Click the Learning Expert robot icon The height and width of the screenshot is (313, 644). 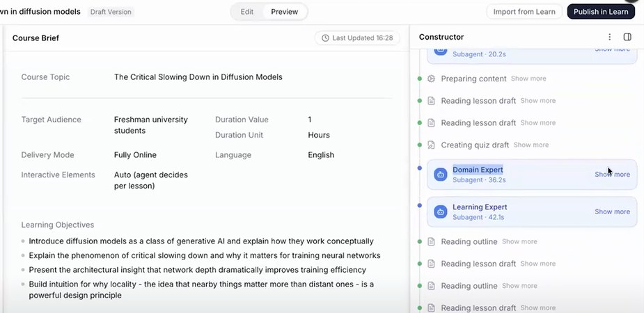440,211
